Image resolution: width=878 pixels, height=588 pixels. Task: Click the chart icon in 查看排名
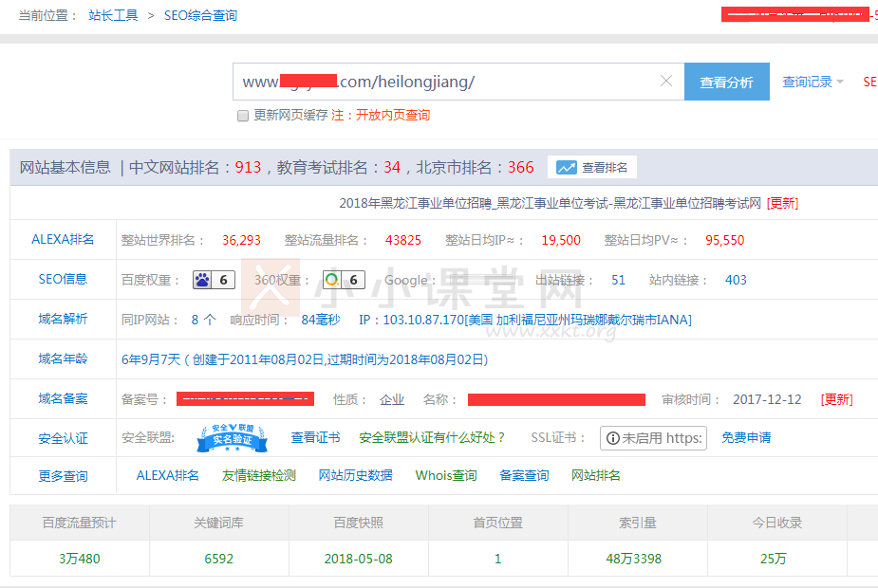tap(566, 167)
